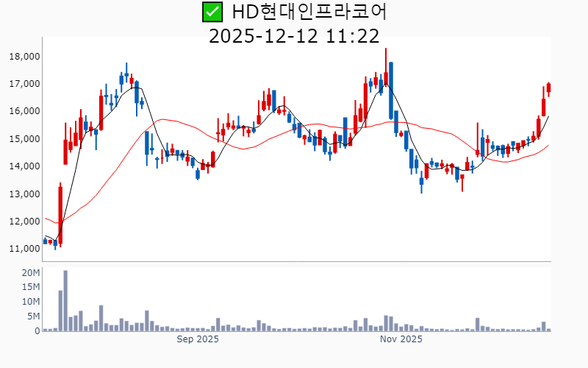Click the green checkmark icon beside title
The height and width of the screenshot is (368, 588).
212,13
